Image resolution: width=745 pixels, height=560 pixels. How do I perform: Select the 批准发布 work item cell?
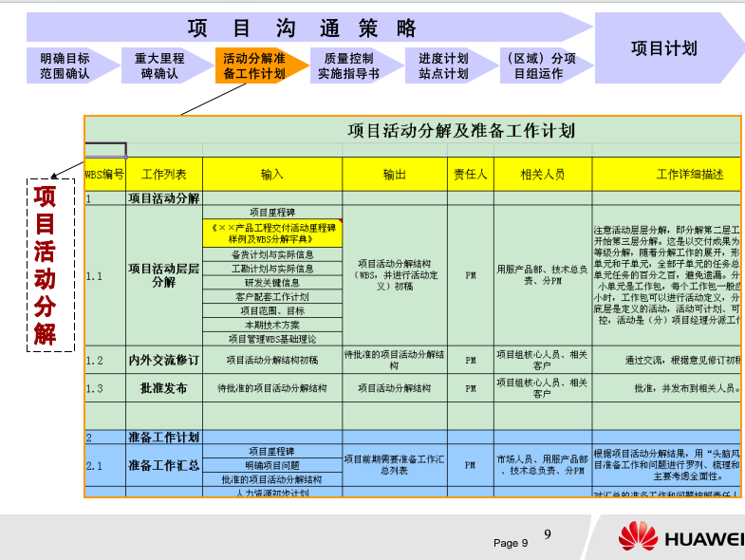tap(164, 388)
